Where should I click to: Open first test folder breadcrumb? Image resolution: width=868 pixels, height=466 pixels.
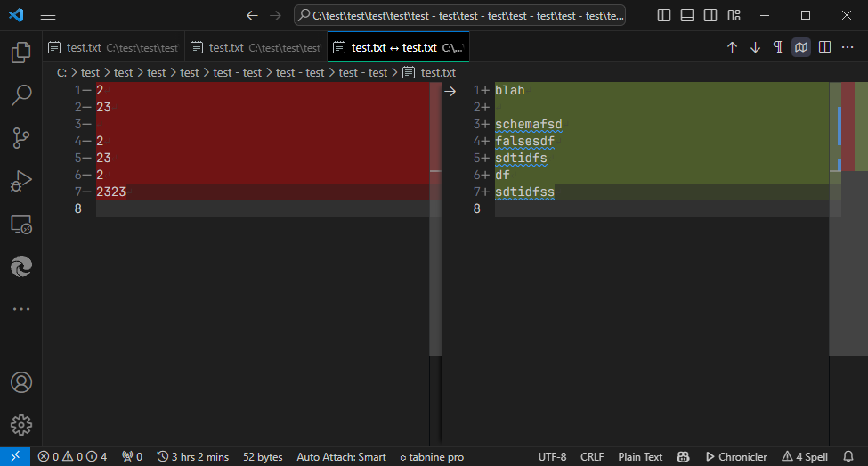pos(90,72)
